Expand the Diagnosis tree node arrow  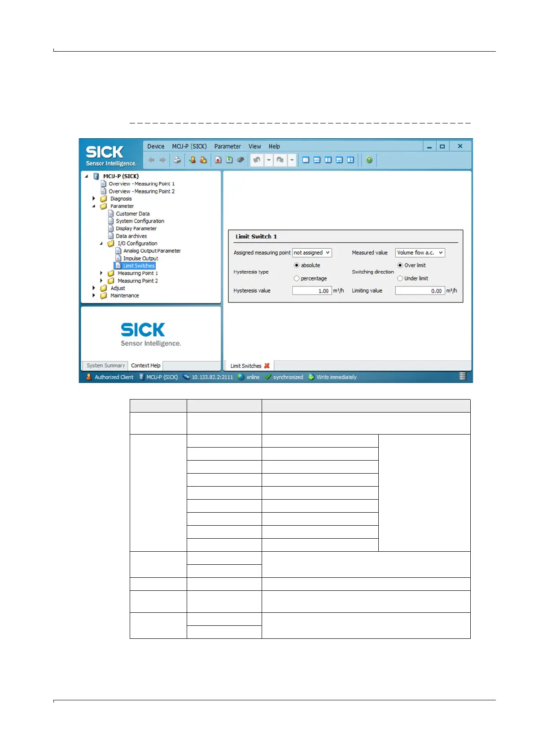94,198
